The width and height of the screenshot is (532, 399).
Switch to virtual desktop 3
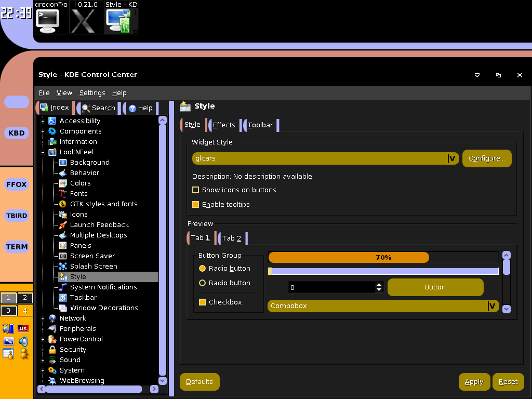click(x=8, y=311)
